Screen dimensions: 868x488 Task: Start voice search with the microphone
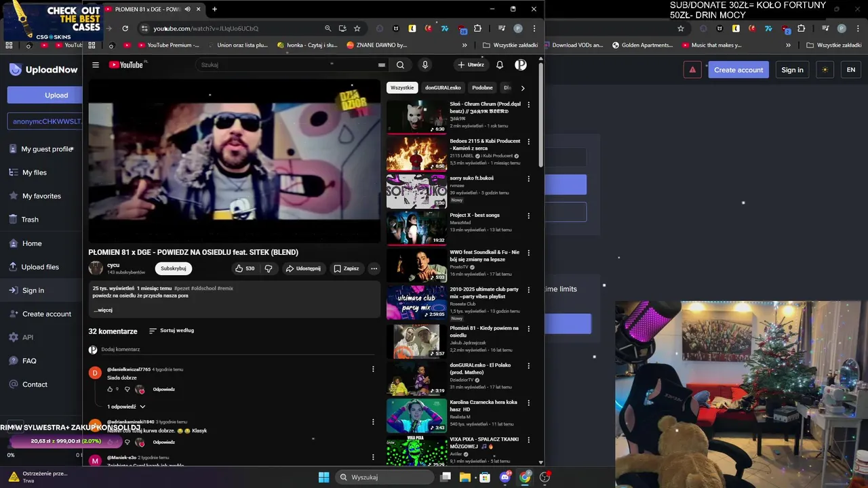[425, 65]
